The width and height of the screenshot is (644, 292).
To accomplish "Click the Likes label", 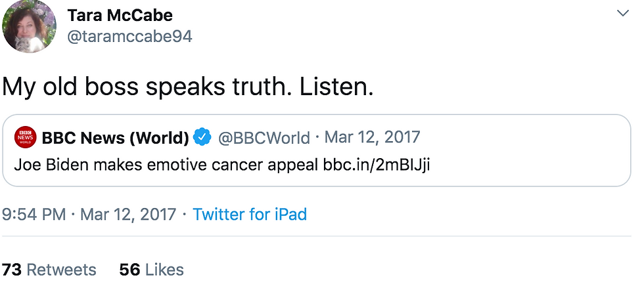I will point(164,270).
